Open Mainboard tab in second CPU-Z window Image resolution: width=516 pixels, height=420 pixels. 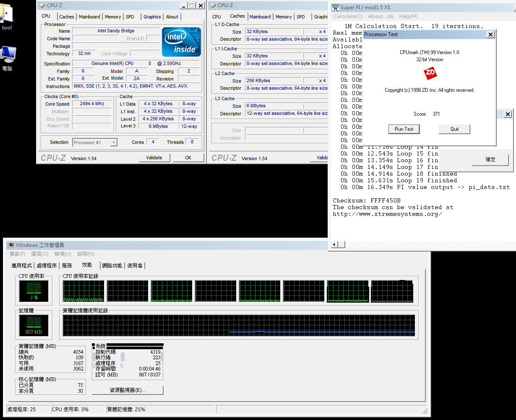coord(260,17)
